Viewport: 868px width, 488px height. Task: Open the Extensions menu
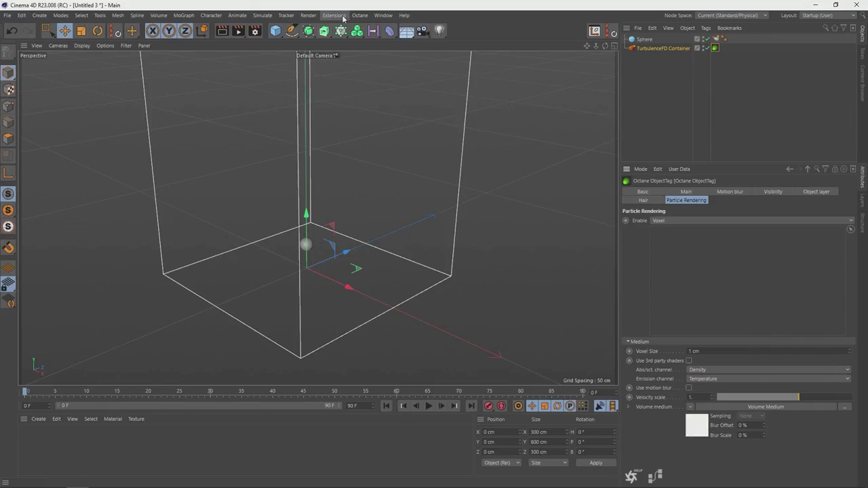point(334,15)
